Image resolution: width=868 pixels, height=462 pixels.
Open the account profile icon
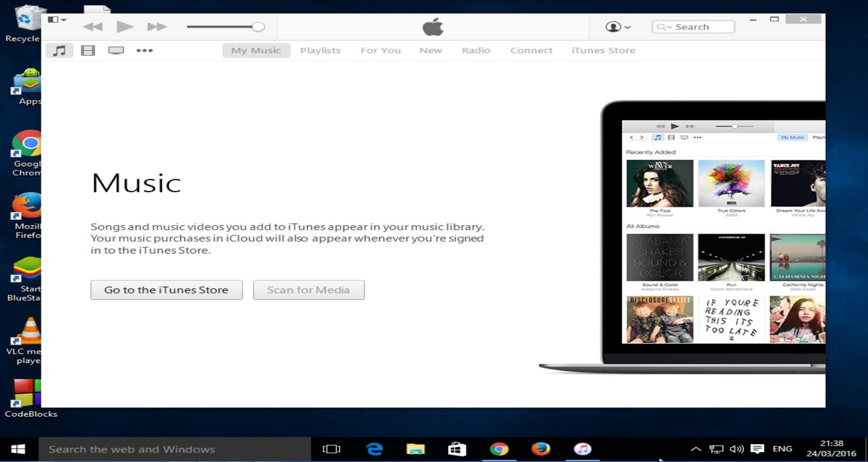click(x=613, y=27)
